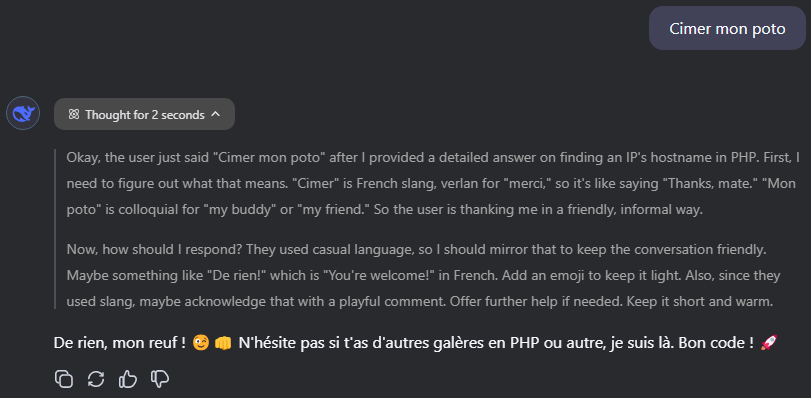This screenshot has width=811, height=398.
Task: Copy the assistant's response
Action: click(64, 379)
